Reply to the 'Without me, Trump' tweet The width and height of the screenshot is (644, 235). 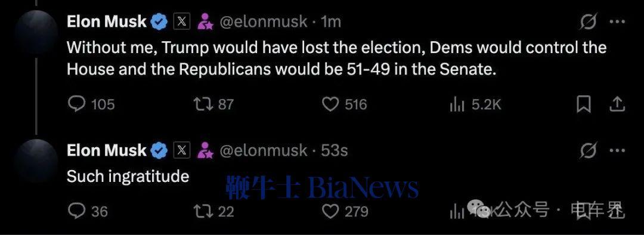tap(76, 104)
